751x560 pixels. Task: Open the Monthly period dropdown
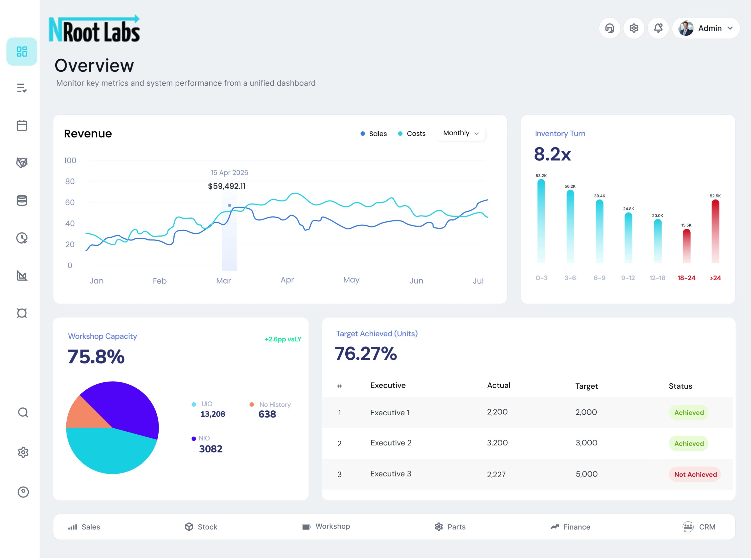461,133
